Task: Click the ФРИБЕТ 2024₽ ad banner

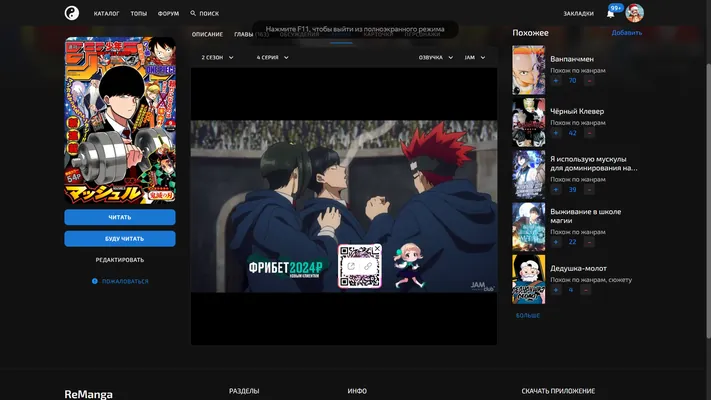Action: (x=286, y=268)
